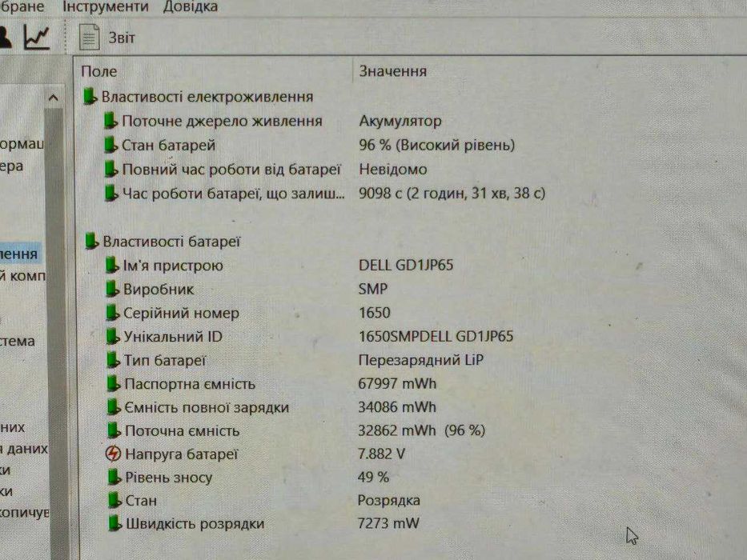Screen dimensions: 747x560
Task: Click the icon beside Поточна ємність
Action: pos(114,430)
